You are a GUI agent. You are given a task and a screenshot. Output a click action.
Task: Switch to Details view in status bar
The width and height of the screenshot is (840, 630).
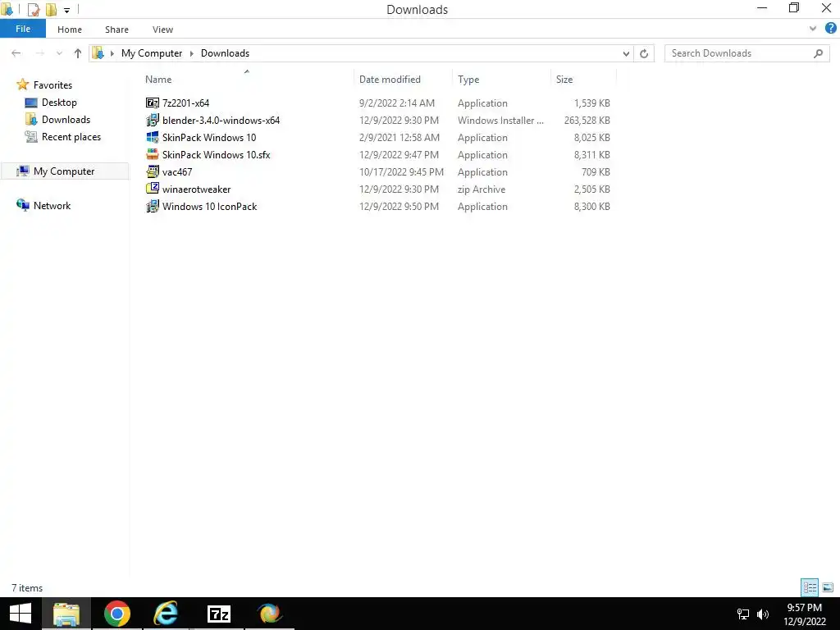(x=810, y=587)
